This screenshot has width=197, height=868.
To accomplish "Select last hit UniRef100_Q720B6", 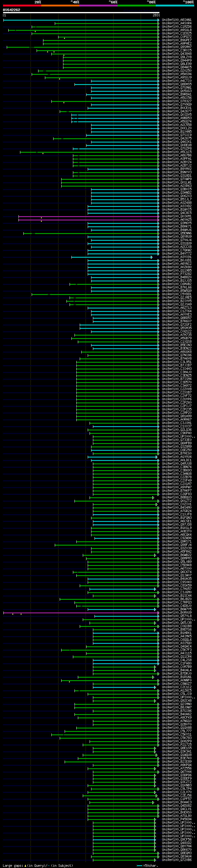I will tap(177, 860).
